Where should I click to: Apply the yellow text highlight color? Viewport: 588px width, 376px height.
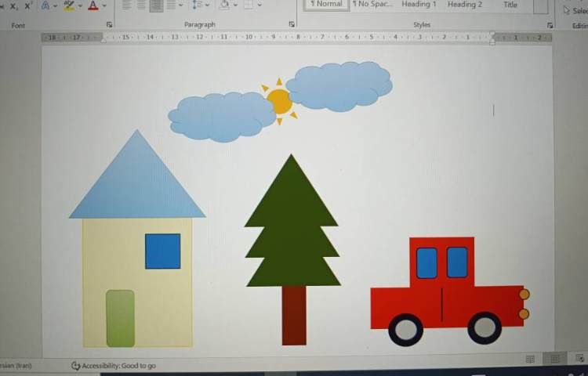pyautogui.click(x=69, y=5)
